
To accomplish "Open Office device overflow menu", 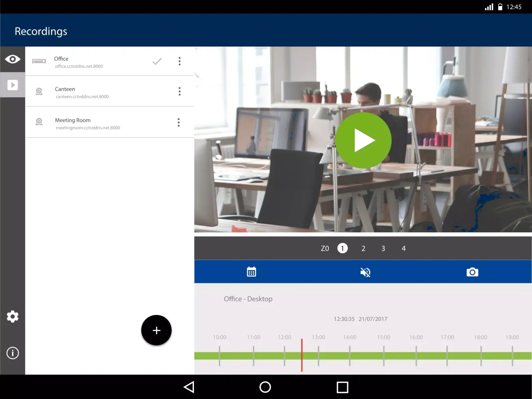I will coord(180,61).
